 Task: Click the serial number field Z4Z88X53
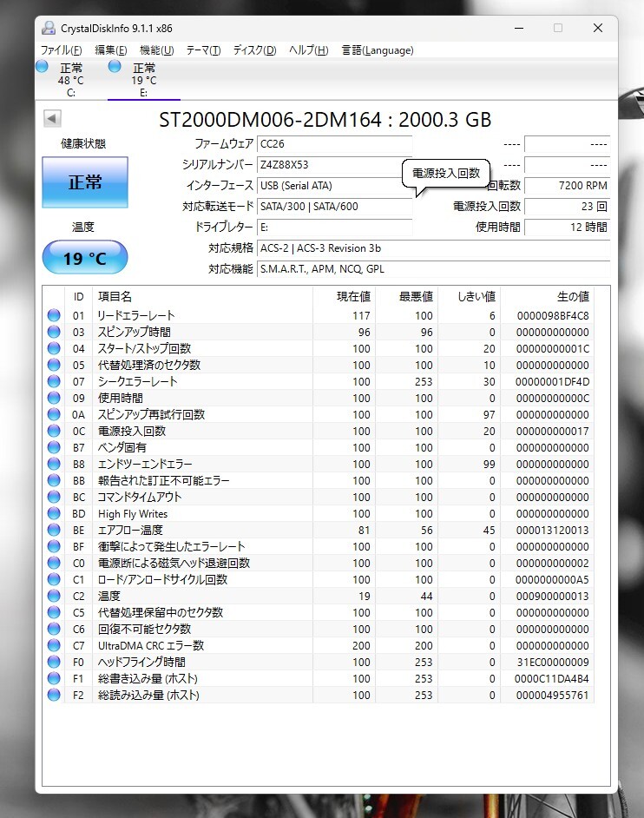tap(335, 165)
